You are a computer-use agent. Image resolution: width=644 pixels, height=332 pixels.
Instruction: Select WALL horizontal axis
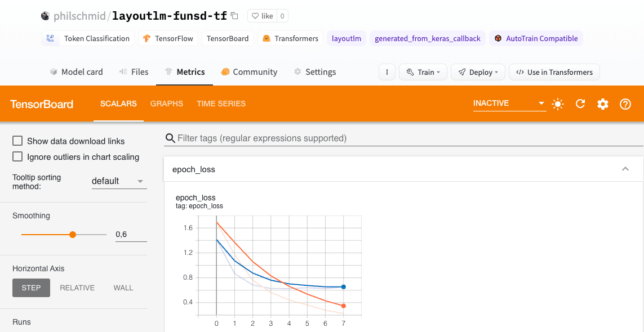123,288
